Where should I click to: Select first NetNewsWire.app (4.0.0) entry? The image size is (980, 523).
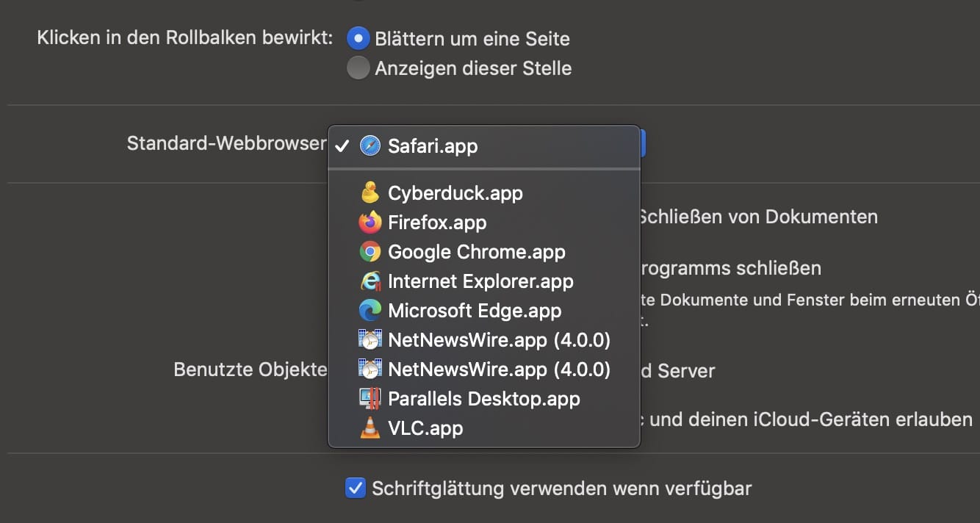(499, 340)
